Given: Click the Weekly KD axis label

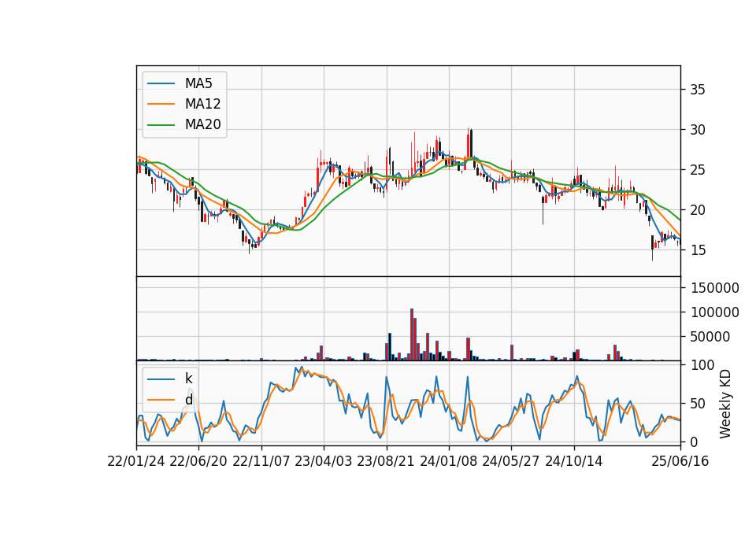Looking at the screenshot, I should tap(724, 404).
